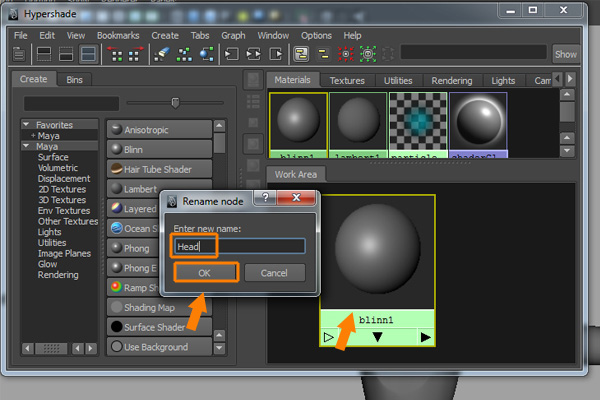This screenshot has height=400, width=600.
Task: Select Glow category
Action: click(47, 264)
